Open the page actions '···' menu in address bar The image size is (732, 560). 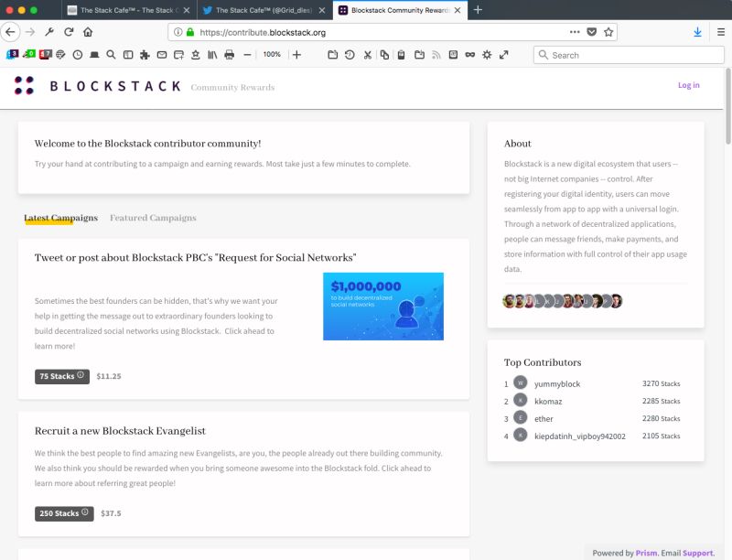click(x=575, y=31)
